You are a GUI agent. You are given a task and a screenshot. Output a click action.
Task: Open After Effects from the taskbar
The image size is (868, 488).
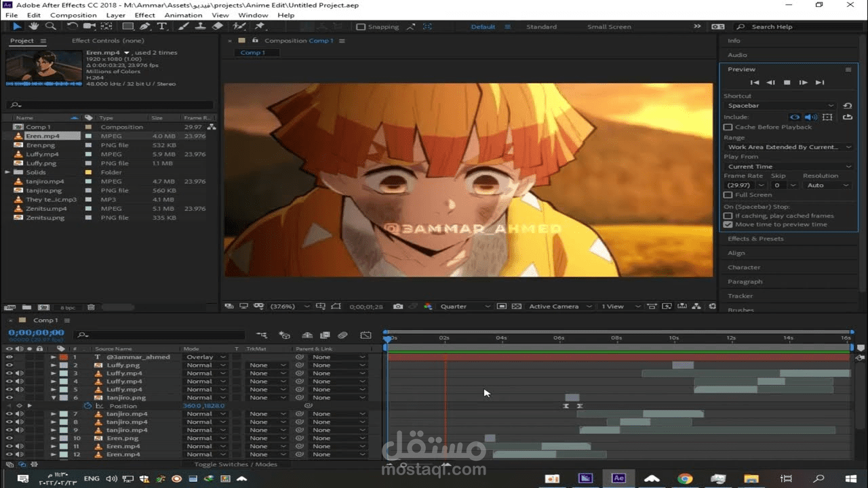pyautogui.click(x=618, y=478)
